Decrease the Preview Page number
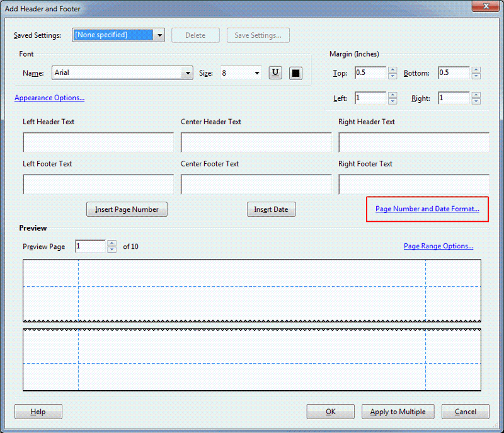This screenshot has height=433, width=504. click(112, 250)
